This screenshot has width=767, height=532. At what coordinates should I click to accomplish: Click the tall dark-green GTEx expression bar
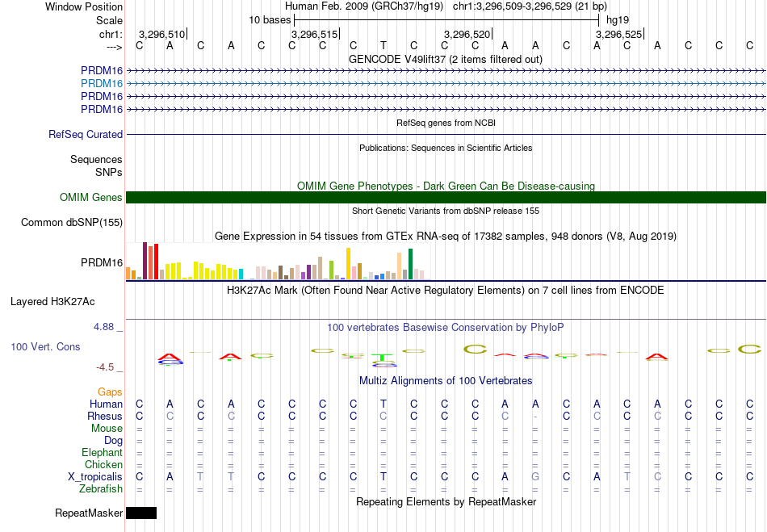click(x=410, y=264)
